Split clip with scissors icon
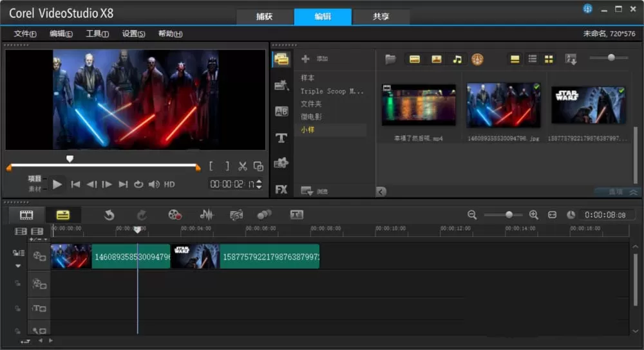 (242, 166)
